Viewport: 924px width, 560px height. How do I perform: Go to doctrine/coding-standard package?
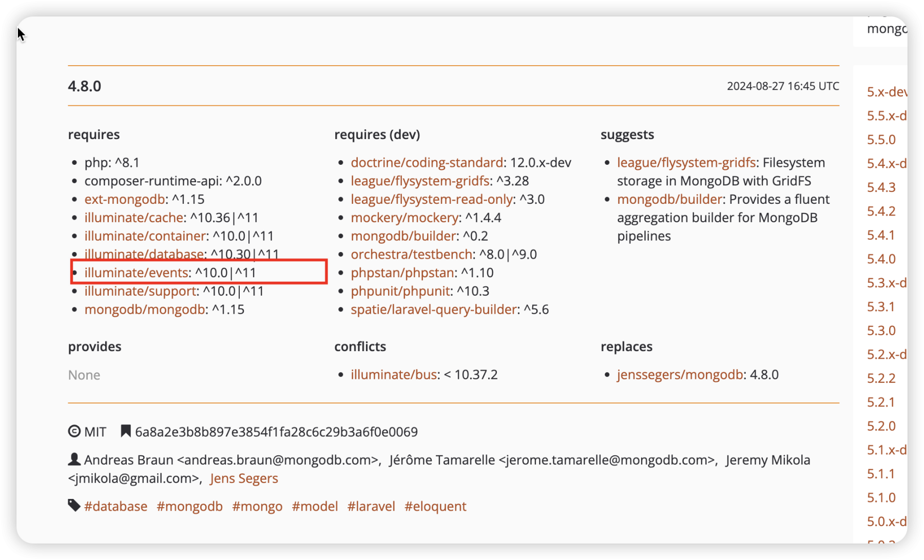[x=427, y=163]
